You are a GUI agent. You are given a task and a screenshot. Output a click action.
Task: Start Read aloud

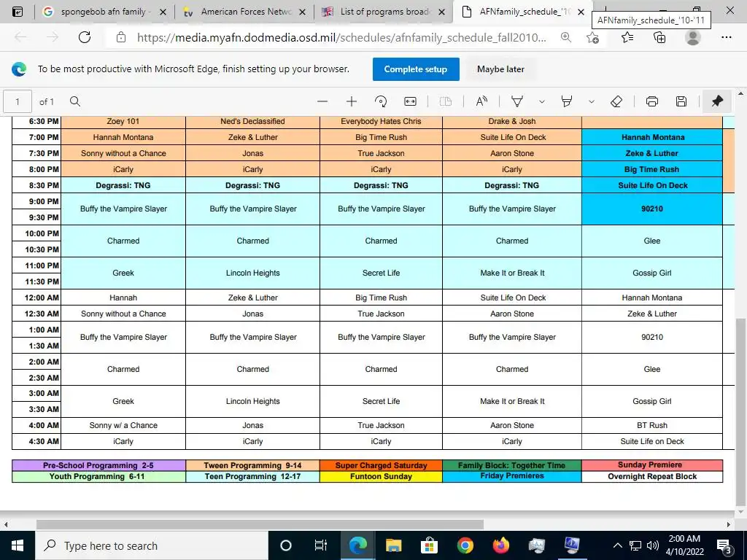point(481,101)
